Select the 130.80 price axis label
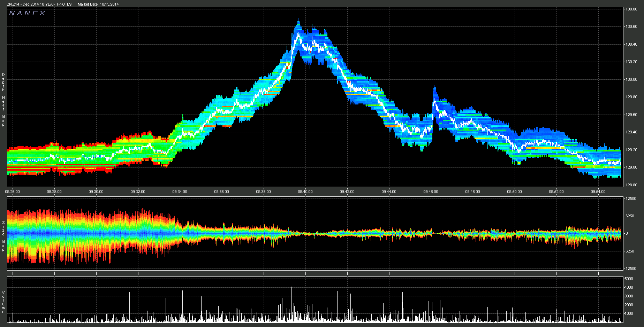This screenshot has width=644, height=327. tap(631, 9)
